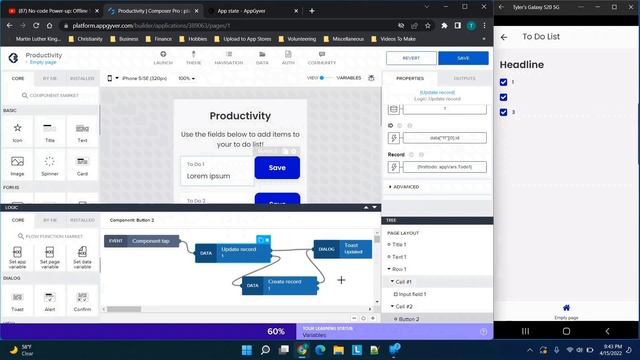Tap the home Empty page icon on phone
This screenshot has width=640, height=360.
point(566,308)
